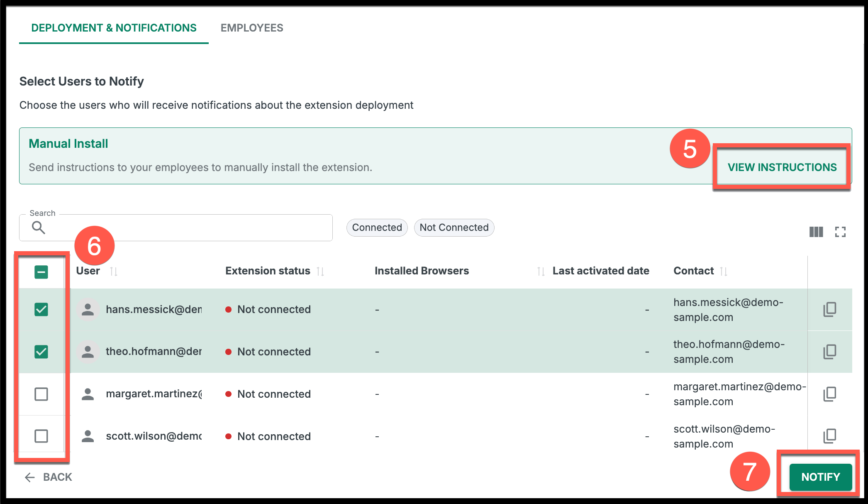
Task: Click into the Search field
Action: pyautogui.click(x=187, y=228)
